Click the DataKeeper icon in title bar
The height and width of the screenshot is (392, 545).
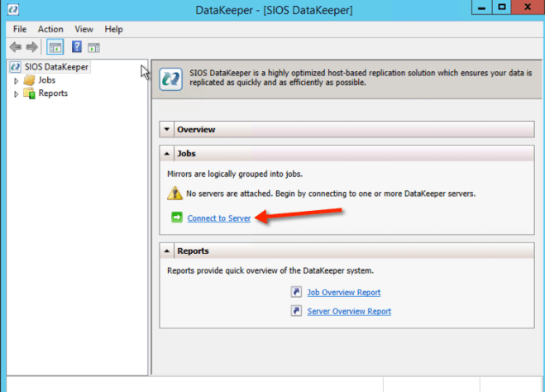12,10
